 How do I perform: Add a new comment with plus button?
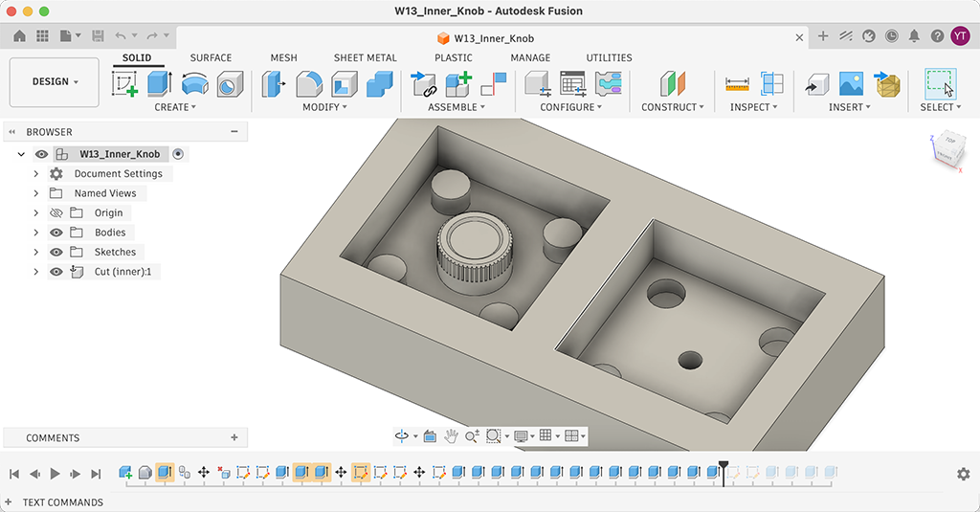[x=234, y=437]
